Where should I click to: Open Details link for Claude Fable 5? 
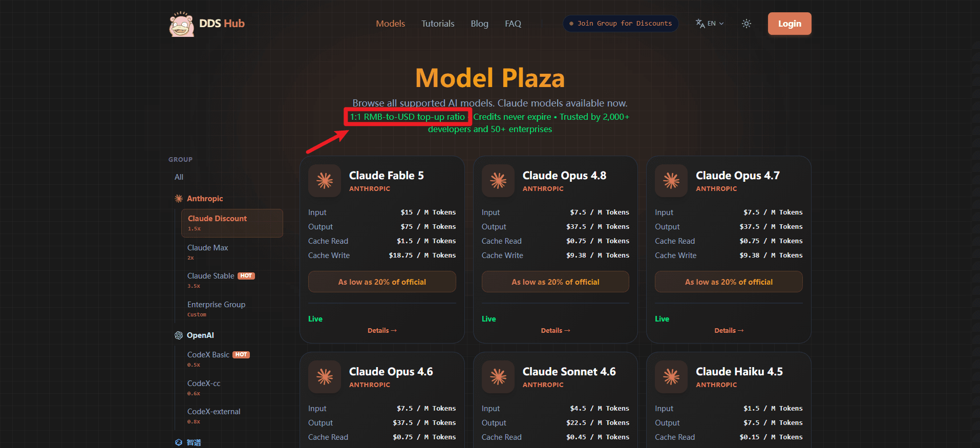[x=382, y=331]
